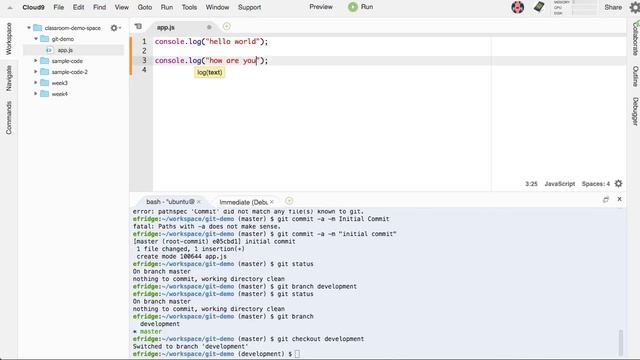Close the terminal panel with X
Viewport: 640px width, 360px height.
tap(619, 199)
